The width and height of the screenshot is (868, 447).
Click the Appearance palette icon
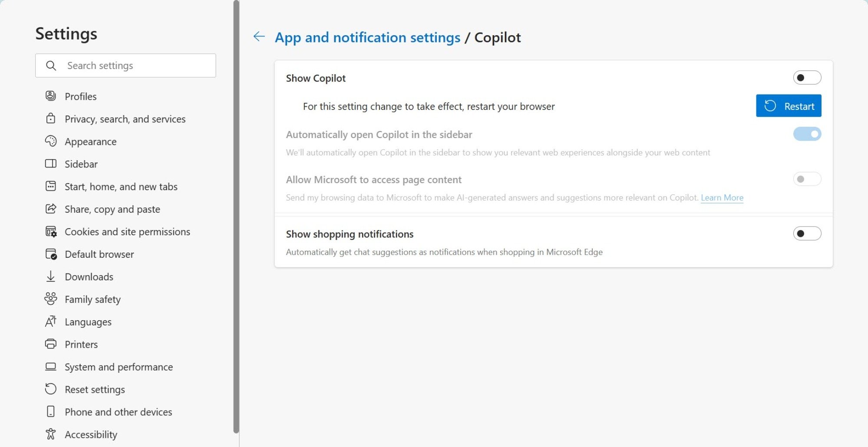point(51,141)
